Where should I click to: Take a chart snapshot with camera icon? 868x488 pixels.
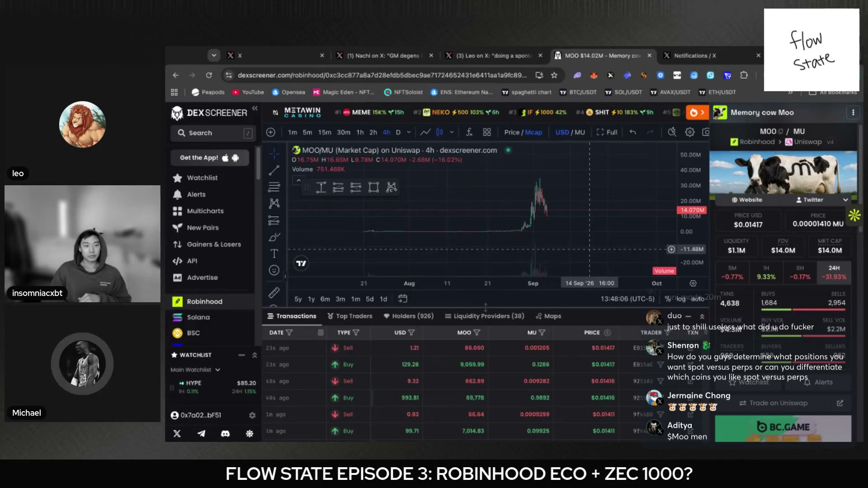tap(706, 132)
